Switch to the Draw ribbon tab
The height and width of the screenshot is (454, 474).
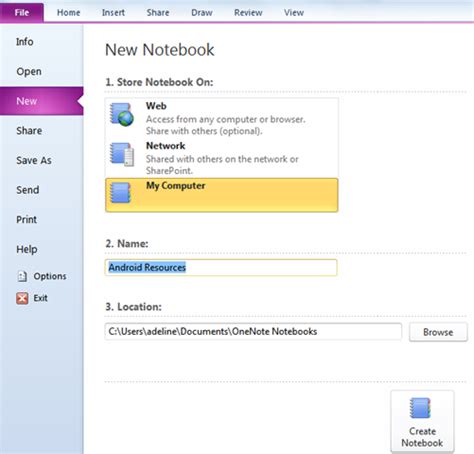[202, 13]
